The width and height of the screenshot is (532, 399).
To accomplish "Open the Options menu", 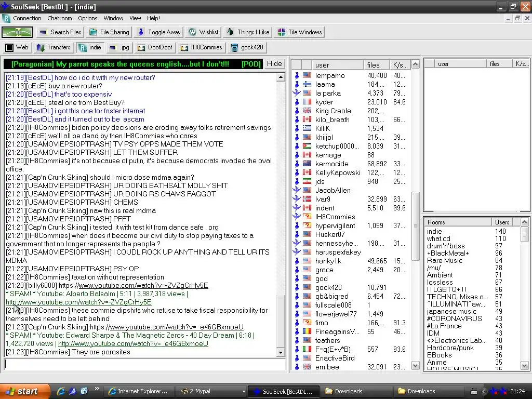I will click(87, 18).
